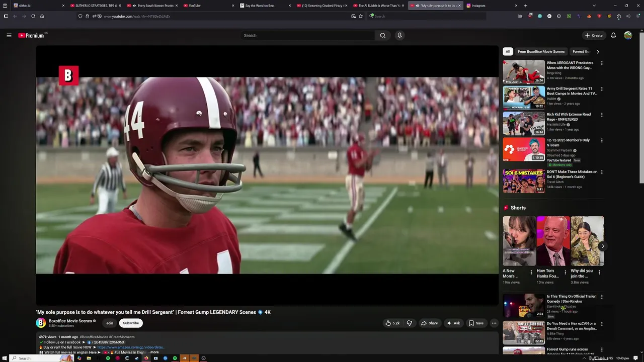Share the video
This screenshot has height=362, width=644.
[x=429, y=323]
